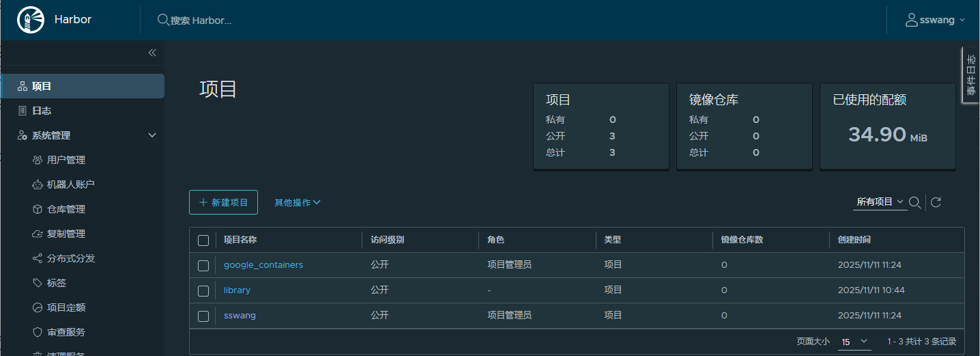Viewport: 980px width, 356px height.
Task: Sort by 访问级别 column header
Action: pyautogui.click(x=387, y=240)
